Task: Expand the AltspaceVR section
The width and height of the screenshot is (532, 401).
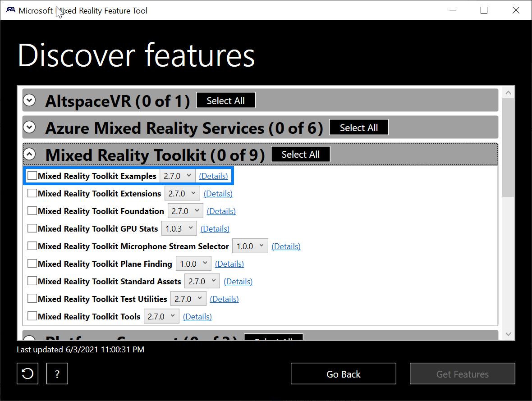Action: (x=29, y=100)
